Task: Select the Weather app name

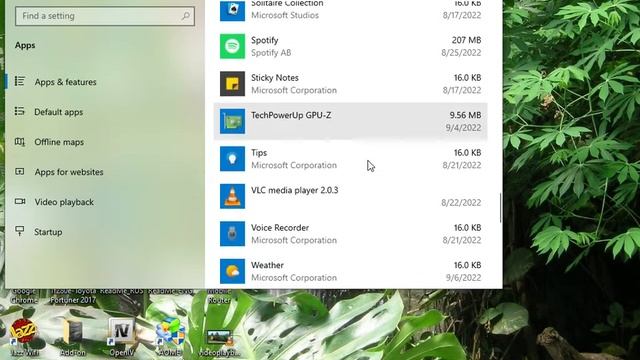Action: (x=267, y=265)
